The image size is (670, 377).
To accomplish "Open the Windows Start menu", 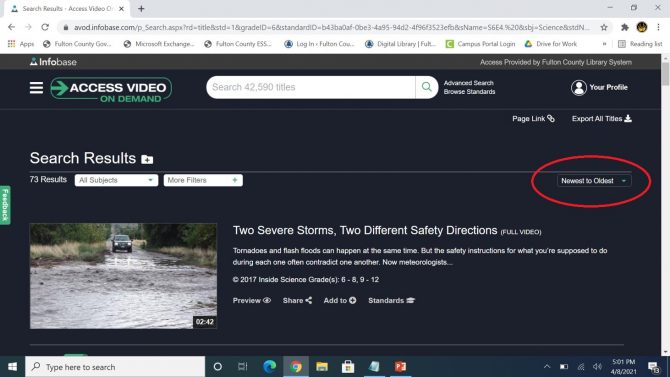I will point(12,367).
